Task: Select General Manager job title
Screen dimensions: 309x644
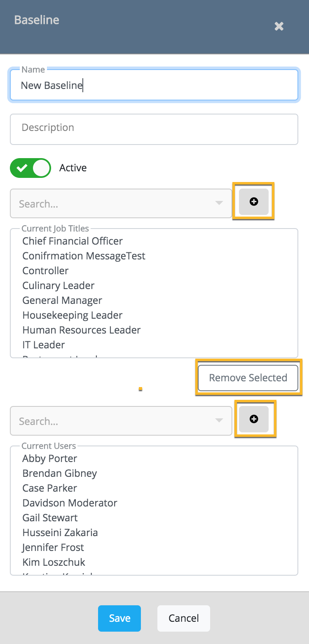Action: [x=62, y=300]
